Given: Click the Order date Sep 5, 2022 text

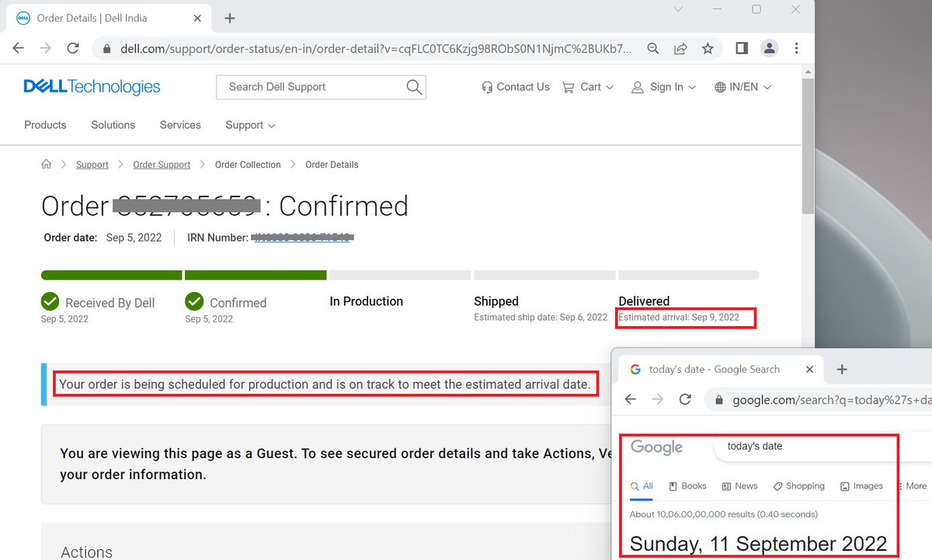Looking at the screenshot, I should point(103,238).
